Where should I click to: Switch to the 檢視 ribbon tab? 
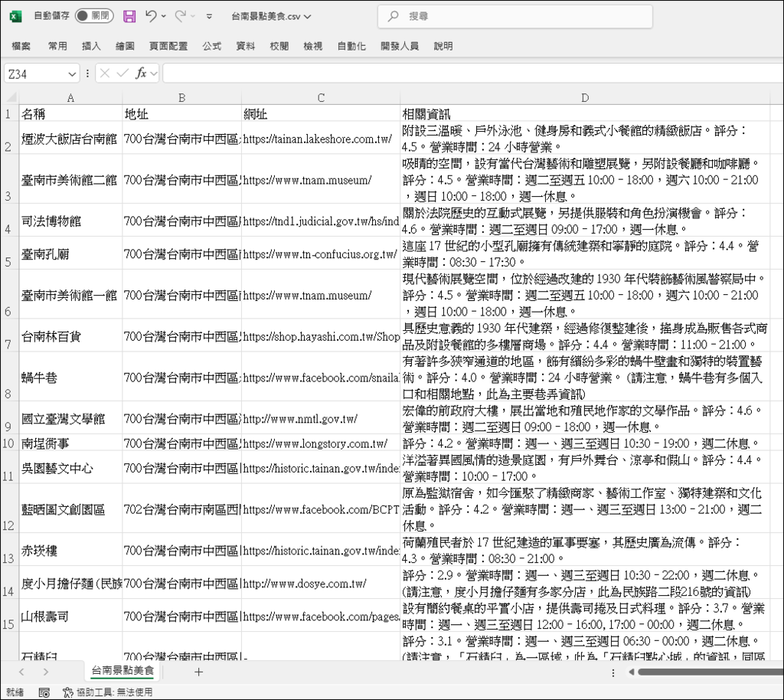[313, 46]
